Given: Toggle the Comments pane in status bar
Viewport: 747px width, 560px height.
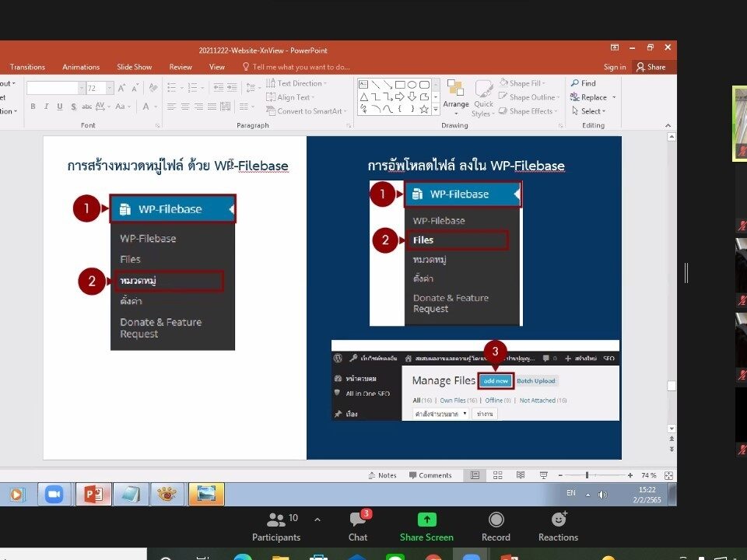Looking at the screenshot, I should pyautogui.click(x=430, y=475).
